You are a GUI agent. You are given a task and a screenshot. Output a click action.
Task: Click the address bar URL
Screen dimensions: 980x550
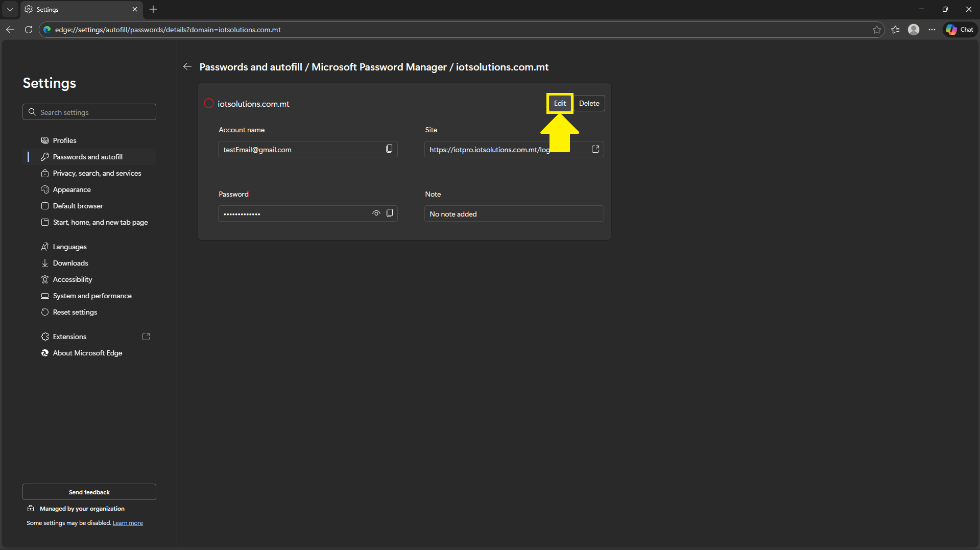(x=168, y=30)
